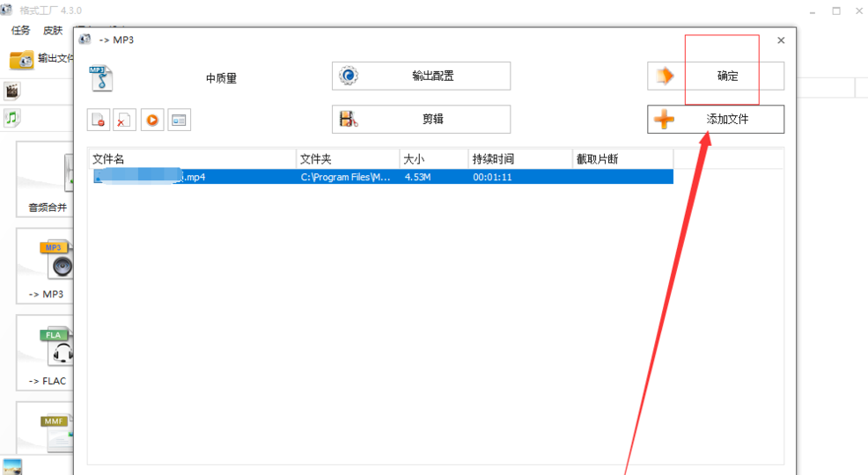The width and height of the screenshot is (868, 475).
Task: Select the -> FLAC conversion tile
Action: 45,353
